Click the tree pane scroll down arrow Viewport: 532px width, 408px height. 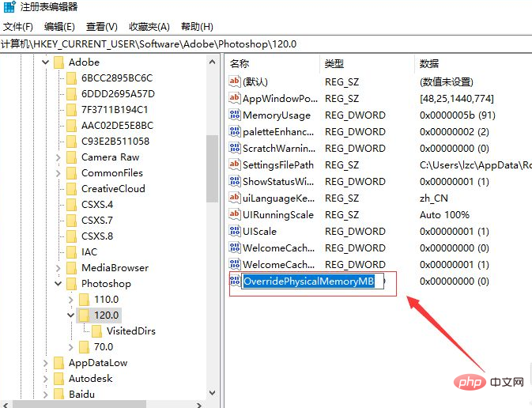[213, 393]
